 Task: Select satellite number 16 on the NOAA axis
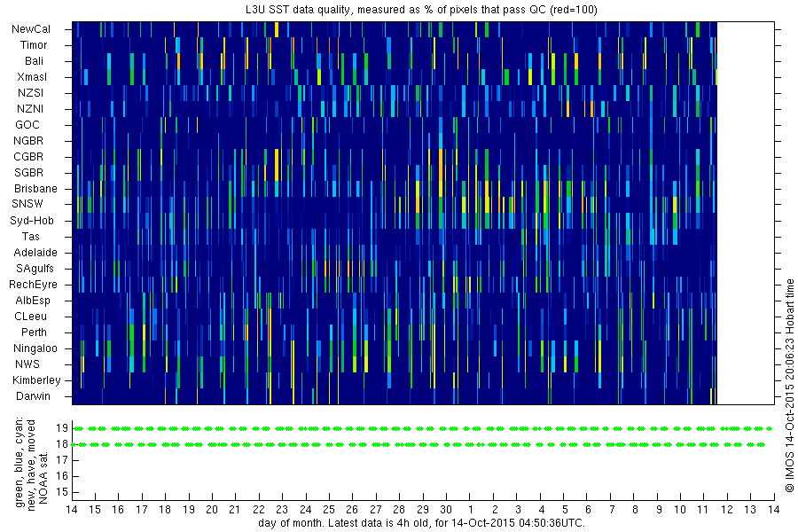(x=62, y=476)
